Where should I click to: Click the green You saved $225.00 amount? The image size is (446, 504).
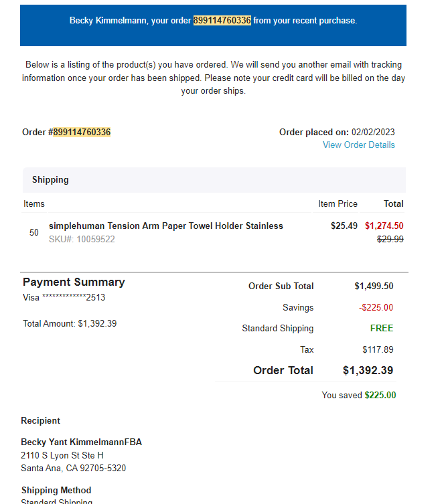pyautogui.click(x=380, y=395)
